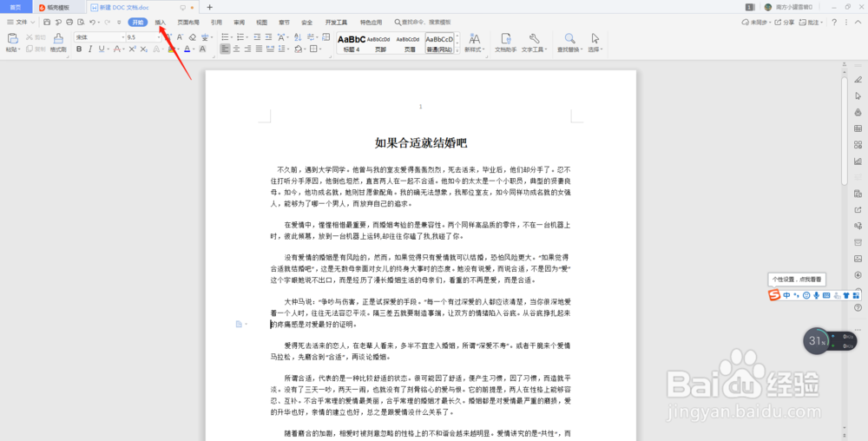
Task: Click the Sogou input method S logo
Action: point(774,295)
